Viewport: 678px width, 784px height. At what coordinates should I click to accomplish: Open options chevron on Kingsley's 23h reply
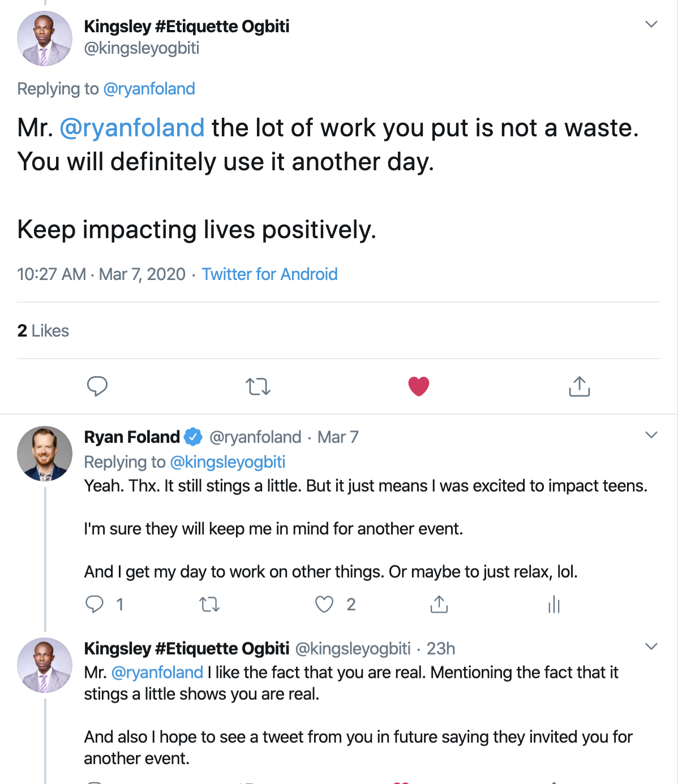(x=651, y=647)
